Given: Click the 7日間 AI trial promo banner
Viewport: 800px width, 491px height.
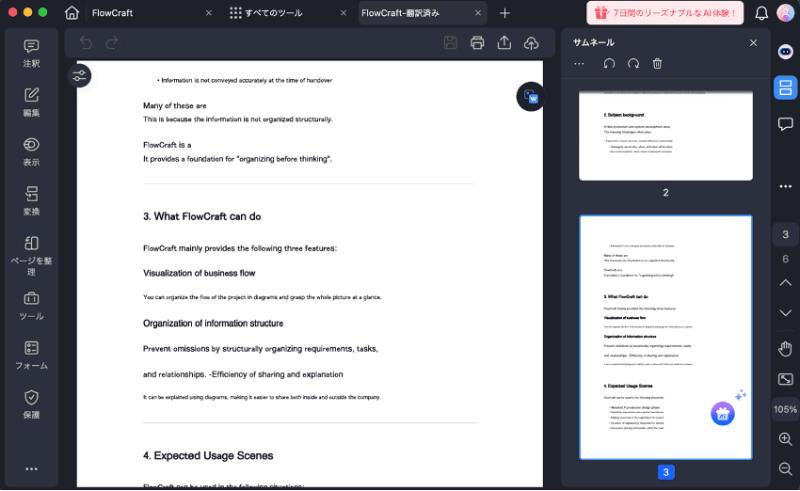Looking at the screenshot, I should coord(665,13).
